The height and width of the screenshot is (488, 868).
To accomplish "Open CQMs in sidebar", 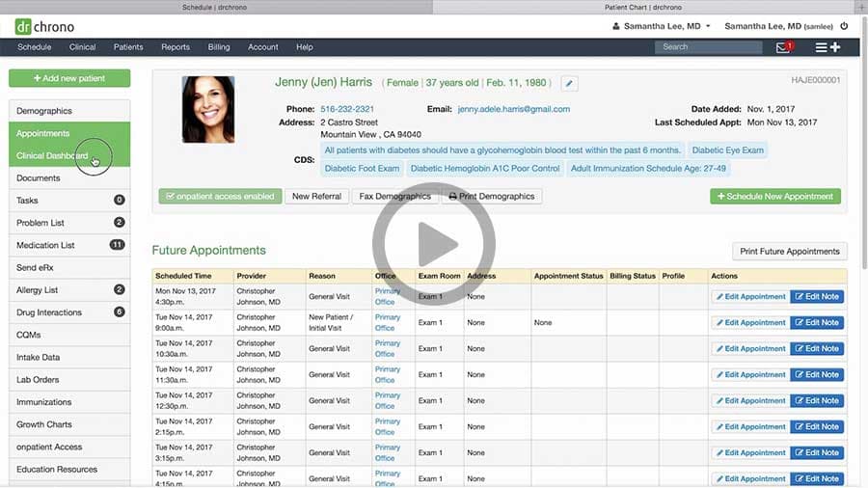I will pyautogui.click(x=69, y=335).
